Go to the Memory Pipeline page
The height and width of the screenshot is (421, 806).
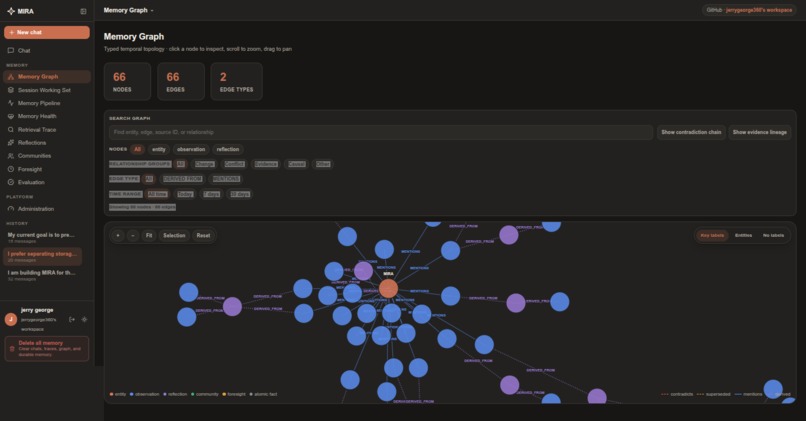click(47, 103)
